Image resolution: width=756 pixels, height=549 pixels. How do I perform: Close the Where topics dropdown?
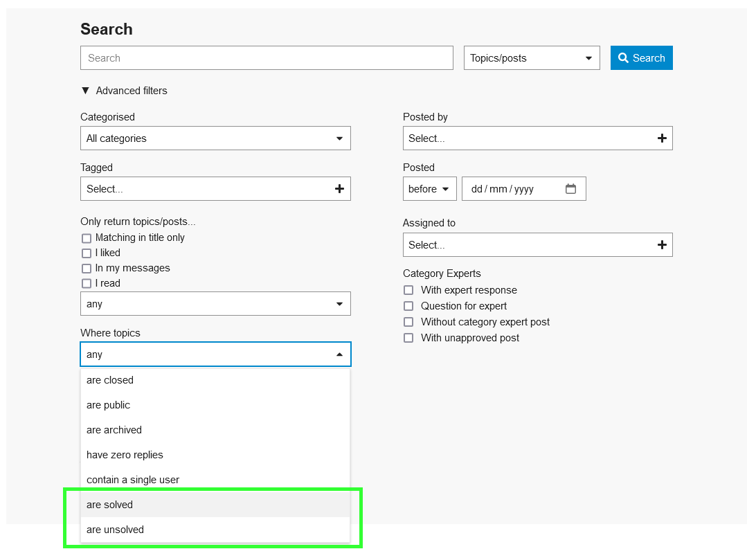click(x=215, y=354)
